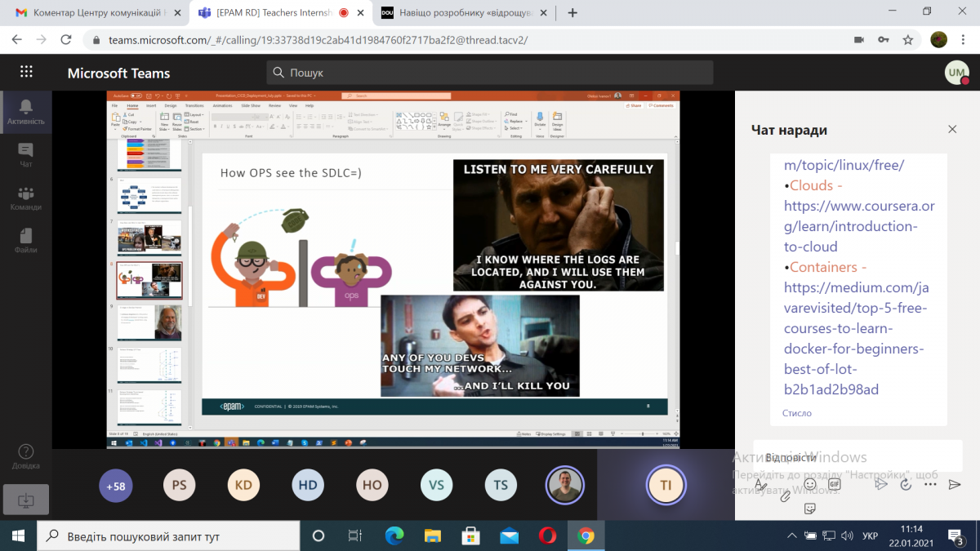980x551 pixels.
Task: Close the Чат наради panel
Action: [952, 129]
